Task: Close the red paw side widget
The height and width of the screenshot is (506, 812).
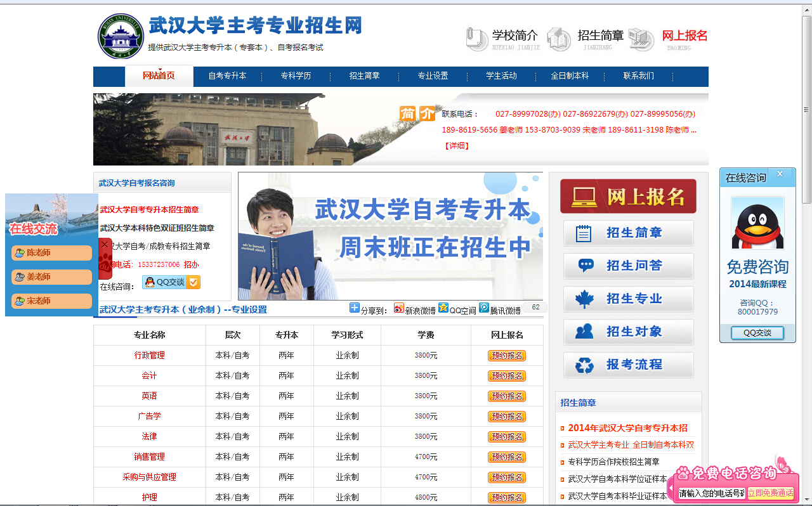Action: coord(105,244)
